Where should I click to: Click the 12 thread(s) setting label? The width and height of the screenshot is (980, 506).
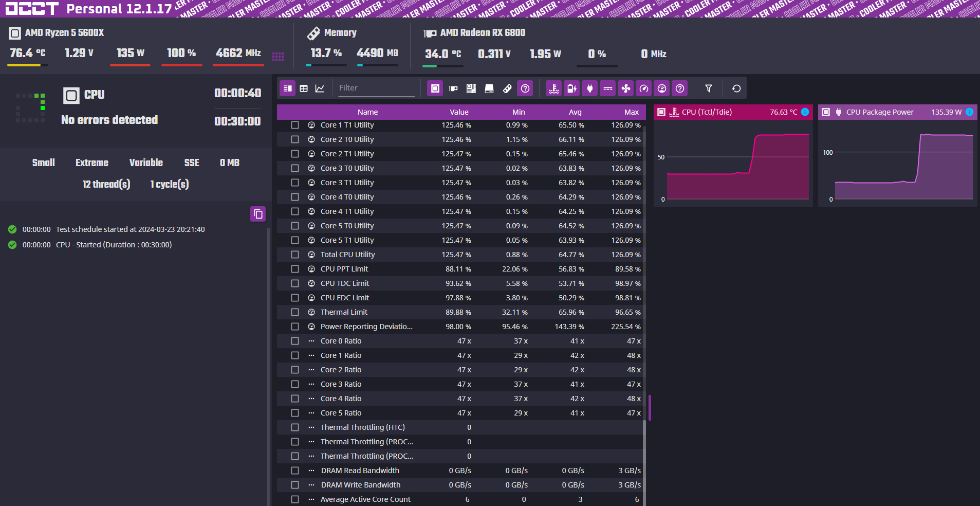106,184
